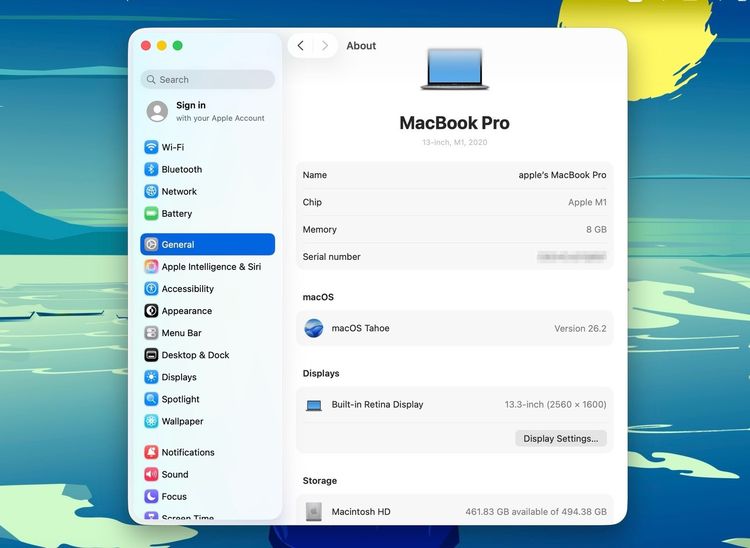Open the Wi-Fi settings icon
This screenshot has height=548, width=750.
pyautogui.click(x=151, y=147)
